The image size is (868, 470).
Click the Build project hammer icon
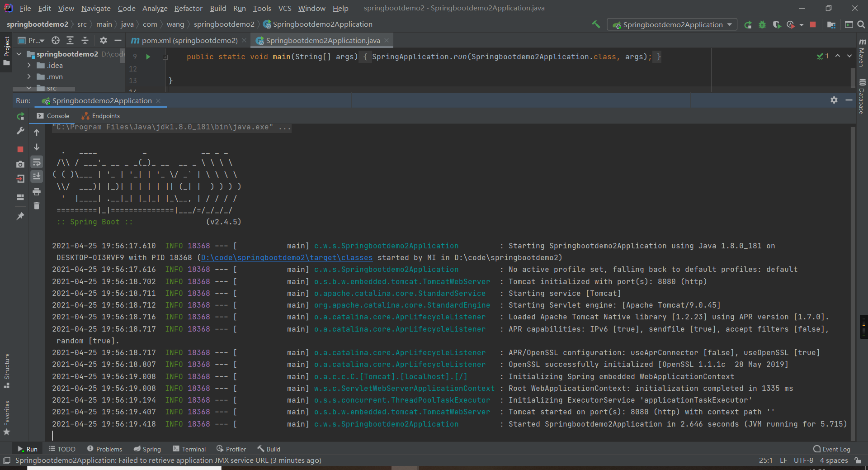pyautogui.click(x=596, y=24)
